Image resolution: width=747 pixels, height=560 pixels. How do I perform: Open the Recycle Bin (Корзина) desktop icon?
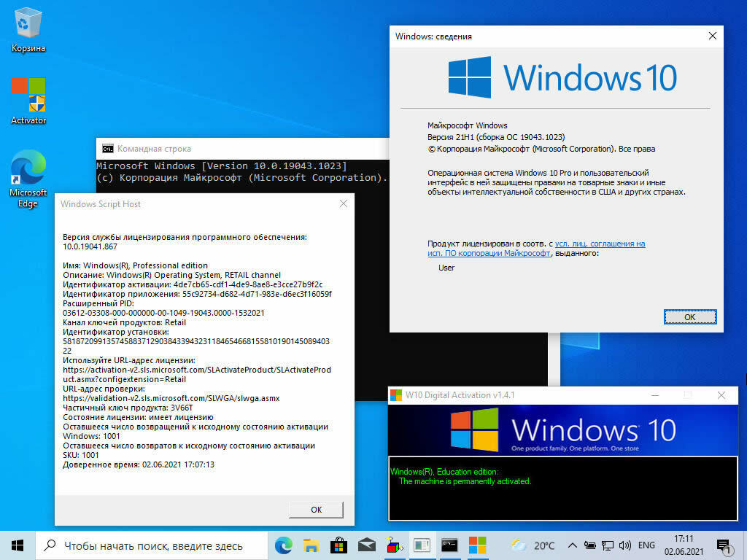click(28, 28)
